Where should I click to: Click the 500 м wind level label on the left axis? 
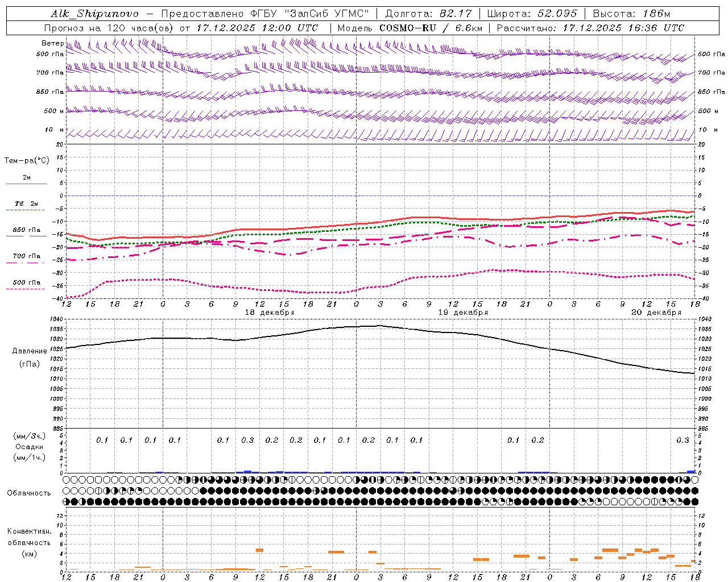pyautogui.click(x=55, y=111)
